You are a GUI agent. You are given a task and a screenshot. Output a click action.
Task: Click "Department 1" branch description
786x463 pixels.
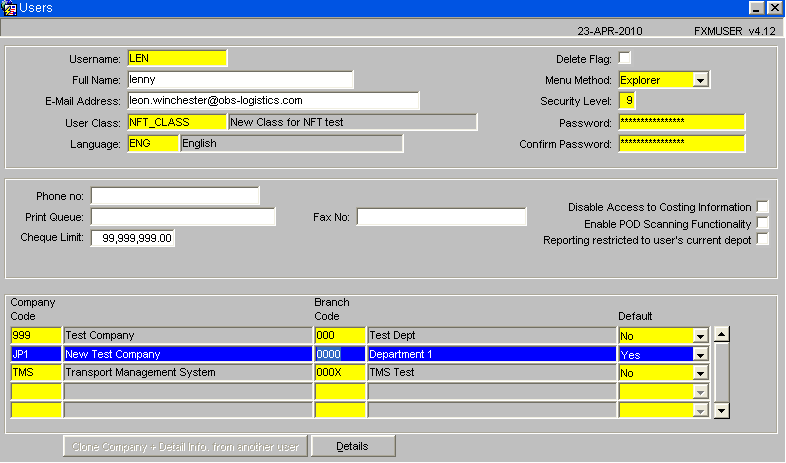(492, 354)
